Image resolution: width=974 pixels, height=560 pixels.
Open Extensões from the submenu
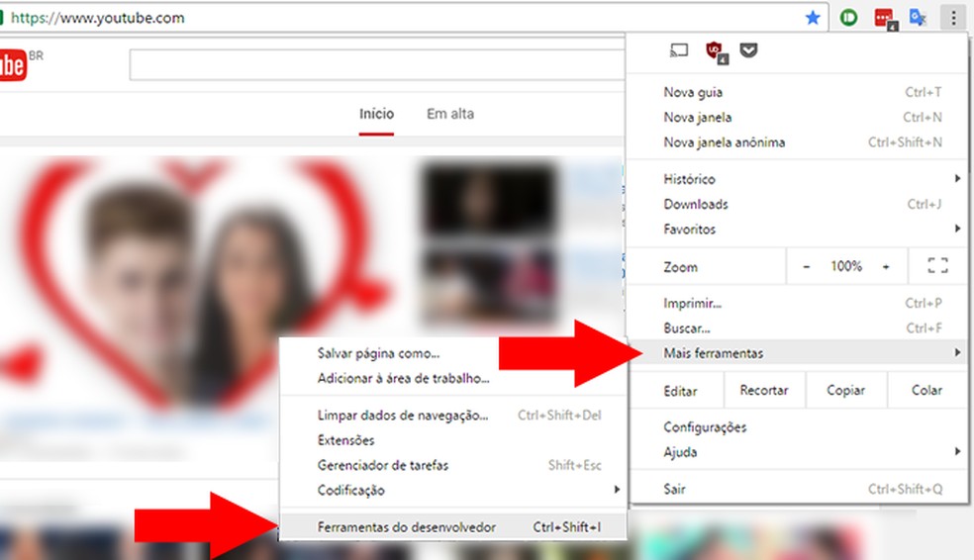(x=453, y=440)
